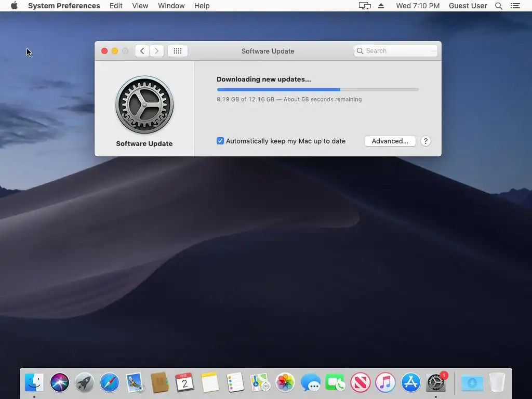The width and height of the screenshot is (532, 399).
Task: Open System Preferences from the Dock
Action: click(436, 382)
